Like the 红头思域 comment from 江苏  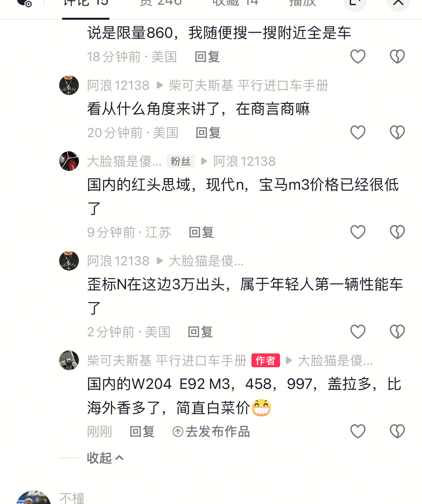[358, 232]
